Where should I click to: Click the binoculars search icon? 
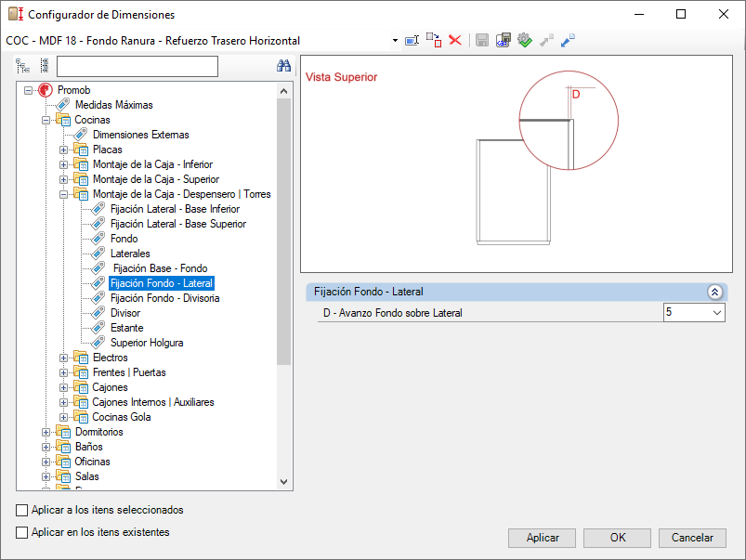284,66
